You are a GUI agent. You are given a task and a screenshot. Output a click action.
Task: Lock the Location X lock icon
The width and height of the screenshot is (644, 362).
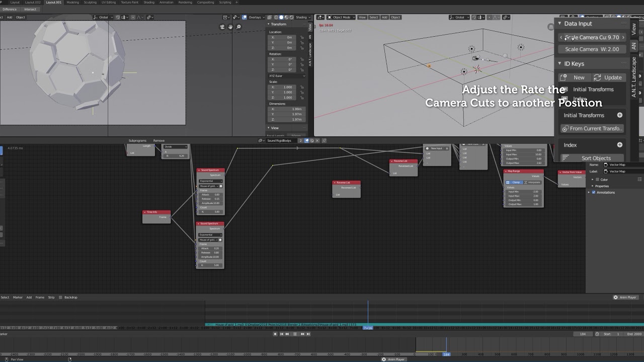click(x=302, y=37)
